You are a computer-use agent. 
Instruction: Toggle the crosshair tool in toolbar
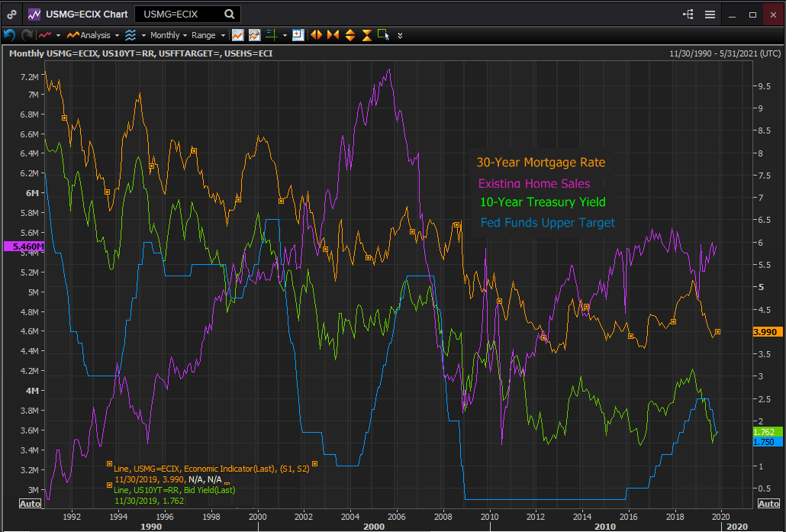[x=270, y=35]
